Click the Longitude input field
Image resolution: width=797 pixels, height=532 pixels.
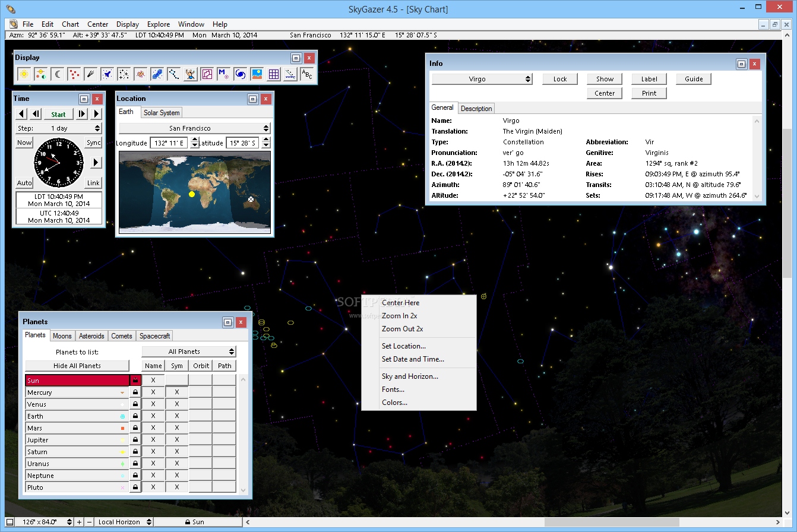click(169, 142)
